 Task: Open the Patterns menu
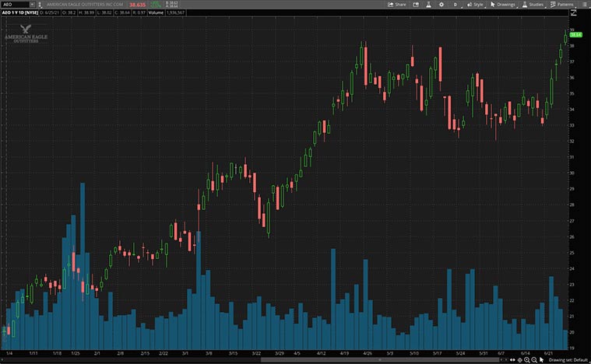point(562,5)
